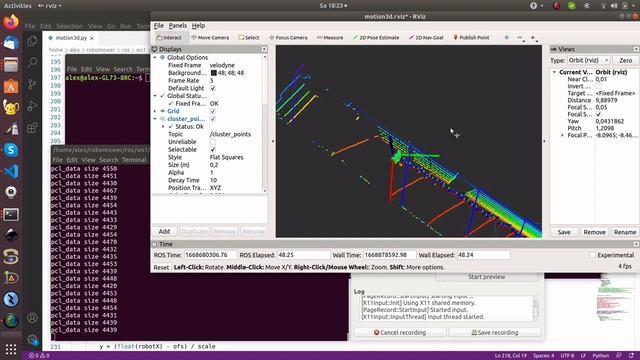The width and height of the screenshot is (640, 360).
Task: Select the Interact tool in RViz
Action: tap(169, 38)
